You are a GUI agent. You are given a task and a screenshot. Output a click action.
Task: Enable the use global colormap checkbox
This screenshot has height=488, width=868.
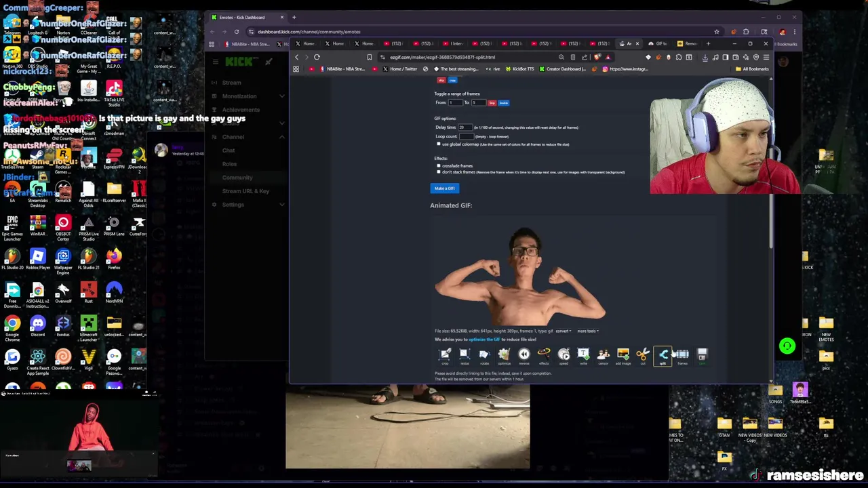pyautogui.click(x=439, y=144)
